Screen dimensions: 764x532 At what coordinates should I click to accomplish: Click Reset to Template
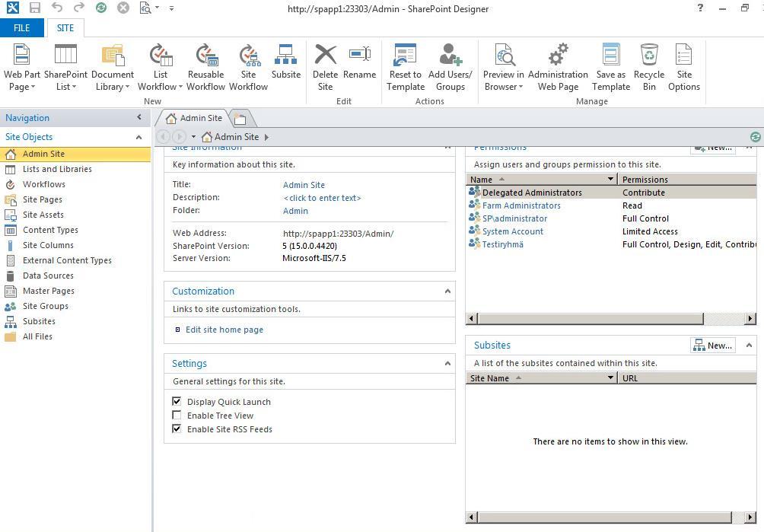click(x=406, y=68)
